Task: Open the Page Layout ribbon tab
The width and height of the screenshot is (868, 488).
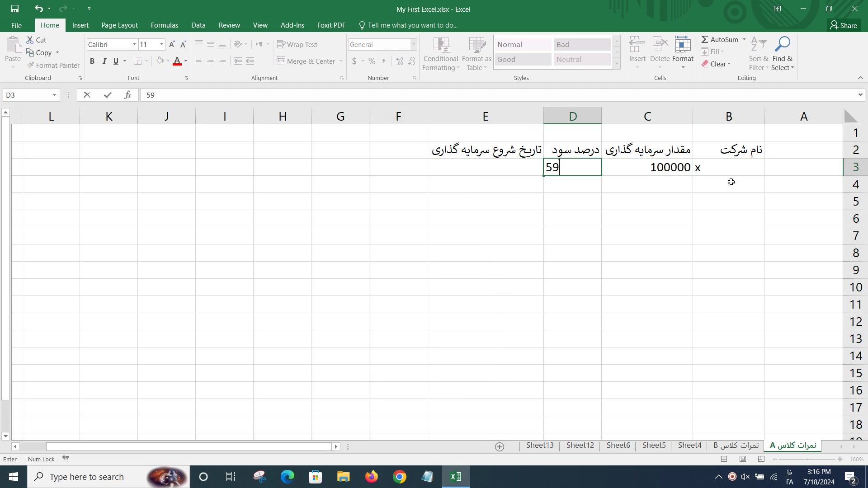Action: [119, 25]
